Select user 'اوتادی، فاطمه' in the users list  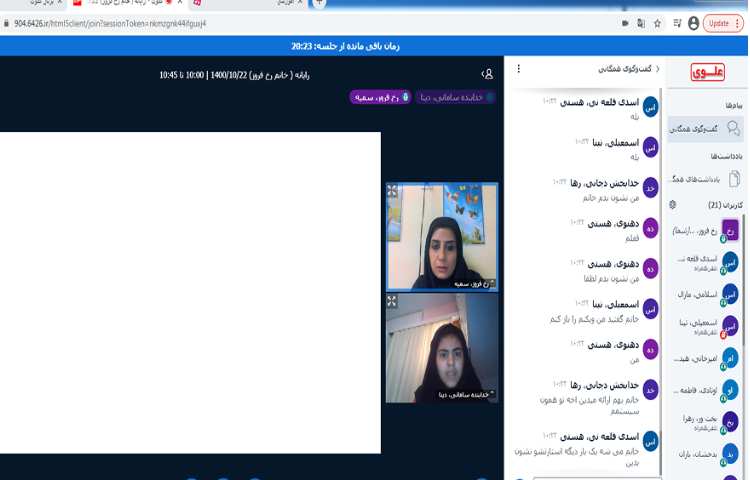(706, 390)
